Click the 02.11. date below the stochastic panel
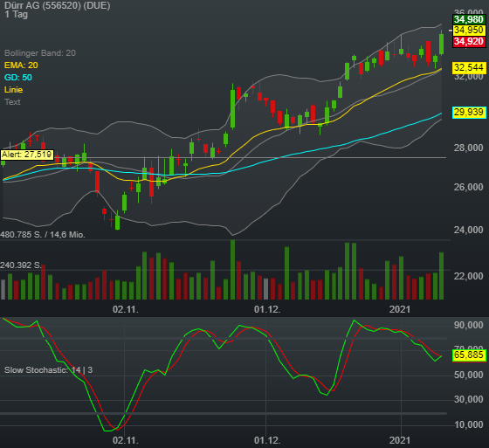Image resolution: width=489 pixels, height=448 pixels. (126, 440)
